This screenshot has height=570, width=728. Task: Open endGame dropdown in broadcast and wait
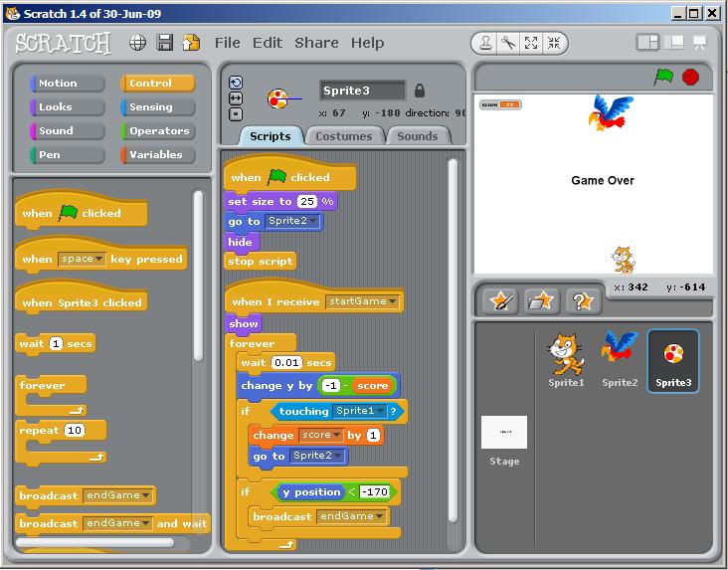coord(118,523)
